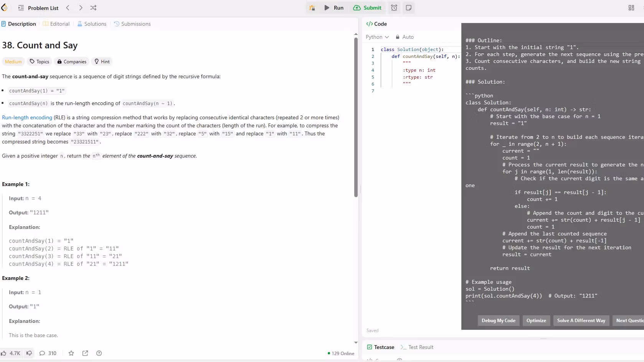Go to the previous problem arrow
The height and width of the screenshot is (362, 644).
(68, 8)
